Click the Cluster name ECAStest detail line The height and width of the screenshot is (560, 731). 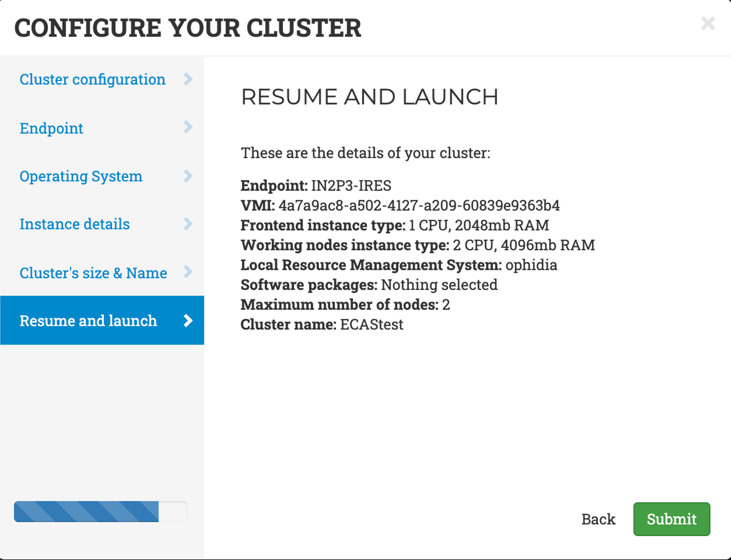click(x=322, y=324)
